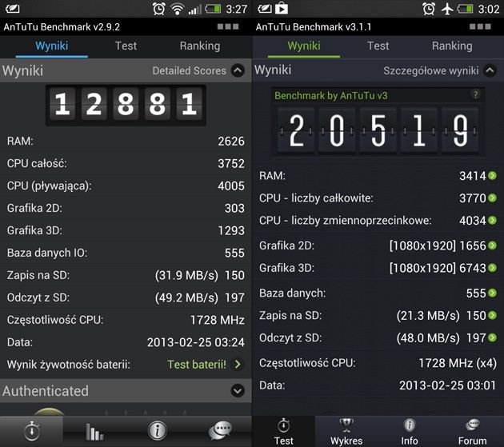Tap AnTuTu Benchmark v3.1.1 title
Image resolution: width=504 pixels, height=447 pixels.
click(314, 26)
